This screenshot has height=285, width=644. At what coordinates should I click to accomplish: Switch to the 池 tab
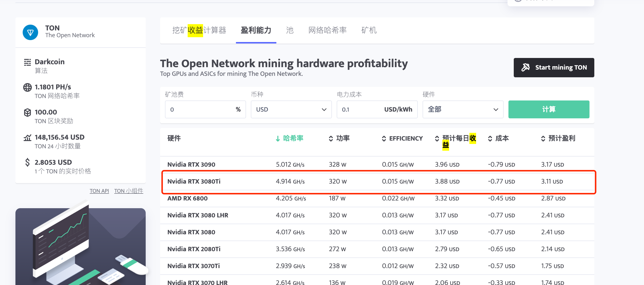[290, 30]
